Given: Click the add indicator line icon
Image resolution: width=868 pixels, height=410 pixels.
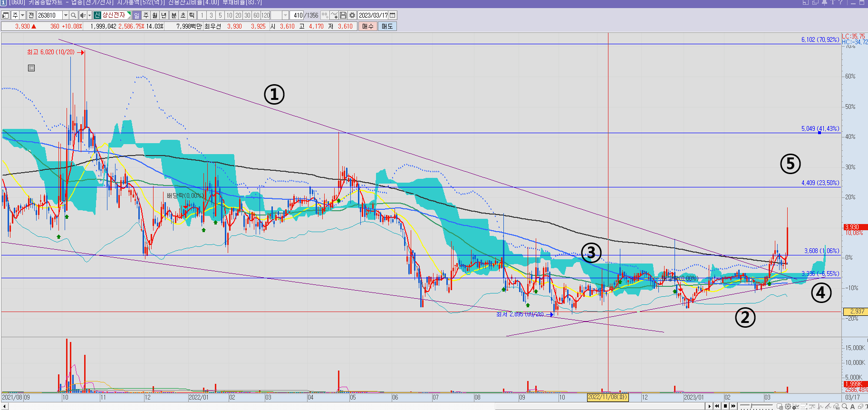Looking at the screenshot, I should [x=334, y=15].
